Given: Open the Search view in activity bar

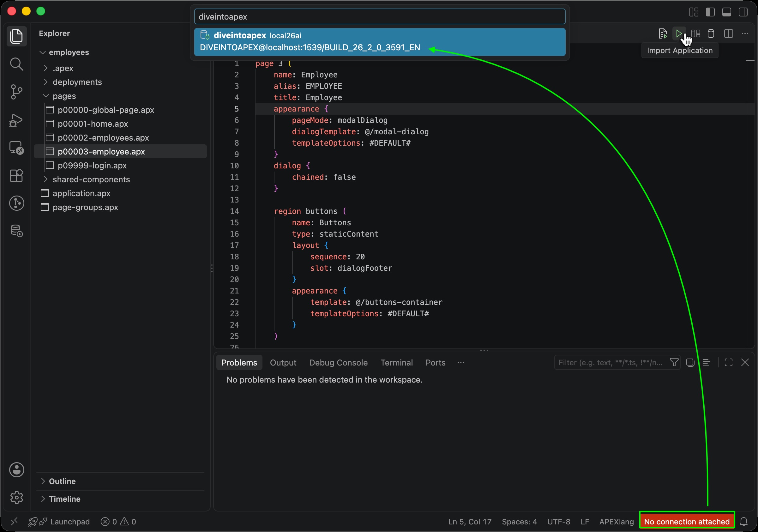Looking at the screenshot, I should 16,64.
